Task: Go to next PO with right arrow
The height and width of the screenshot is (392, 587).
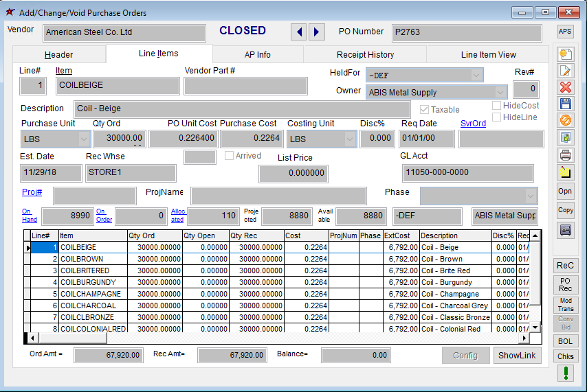Action: (316, 32)
